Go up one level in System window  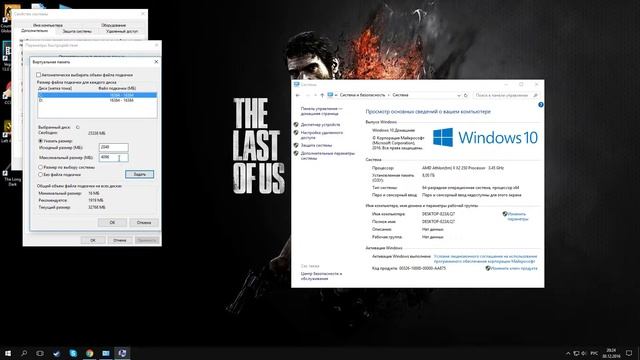pos(322,95)
